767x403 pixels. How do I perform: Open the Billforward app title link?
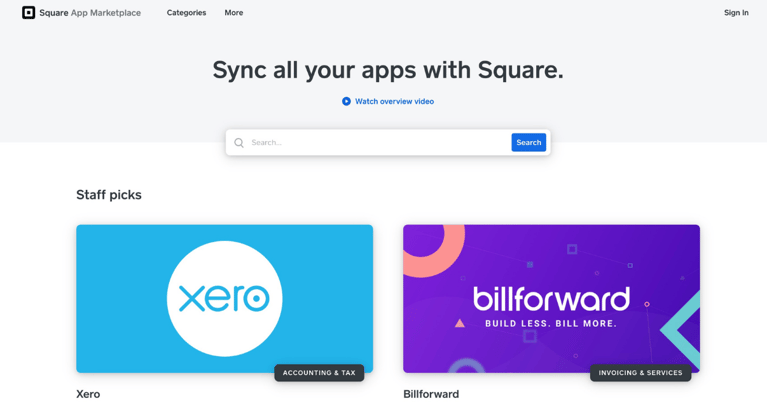[431, 394]
